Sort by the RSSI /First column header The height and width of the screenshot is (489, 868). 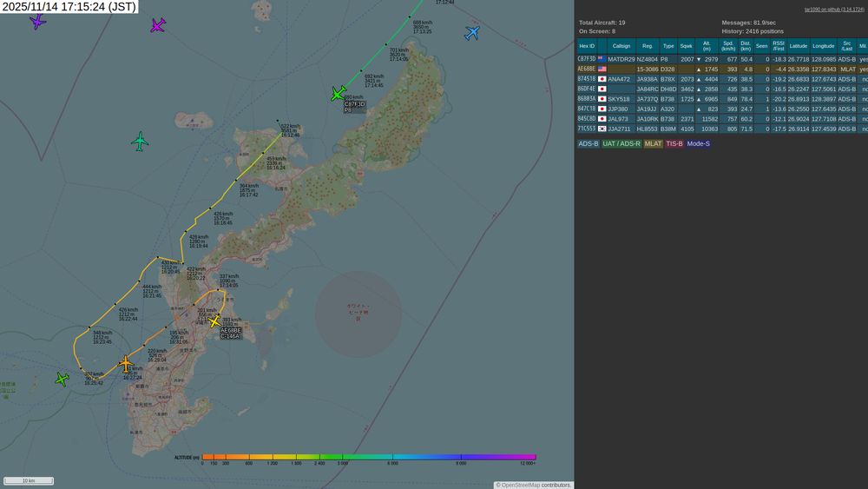tap(779, 46)
